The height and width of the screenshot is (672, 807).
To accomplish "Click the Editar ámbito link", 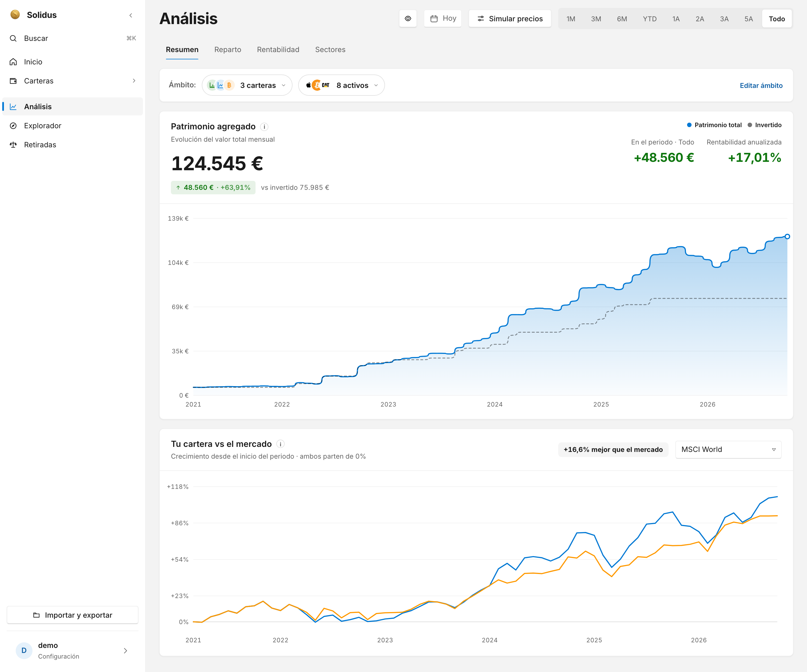I will point(761,85).
